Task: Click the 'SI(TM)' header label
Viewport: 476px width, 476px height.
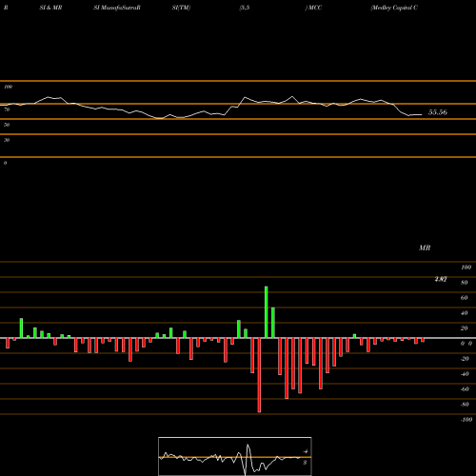Action: click(181, 8)
